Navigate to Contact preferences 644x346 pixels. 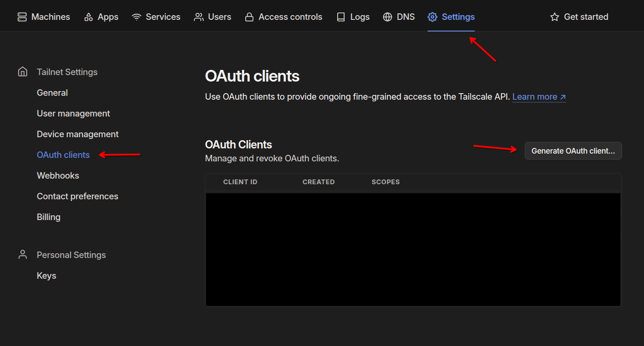click(x=77, y=196)
